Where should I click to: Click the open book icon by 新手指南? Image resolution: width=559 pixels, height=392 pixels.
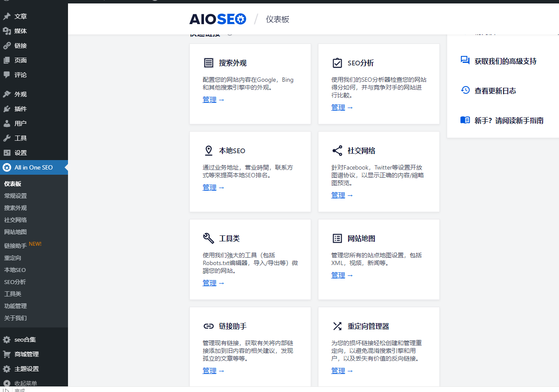tap(465, 120)
